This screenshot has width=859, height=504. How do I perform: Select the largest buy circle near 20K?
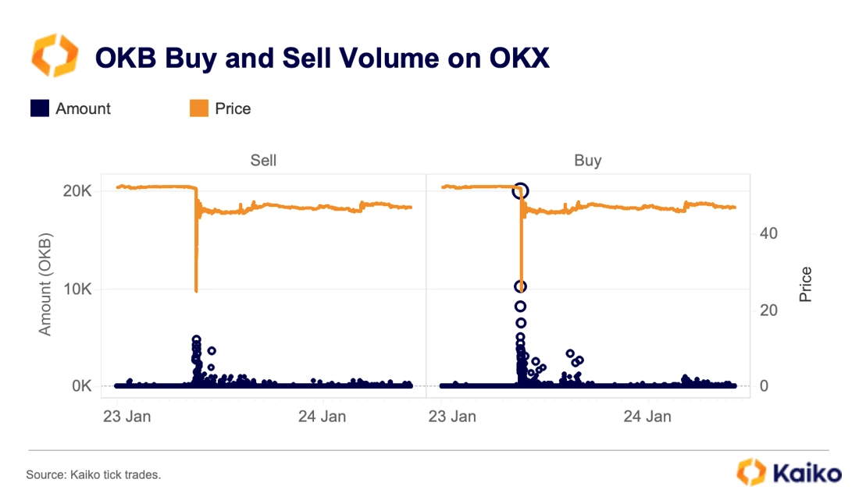(521, 191)
